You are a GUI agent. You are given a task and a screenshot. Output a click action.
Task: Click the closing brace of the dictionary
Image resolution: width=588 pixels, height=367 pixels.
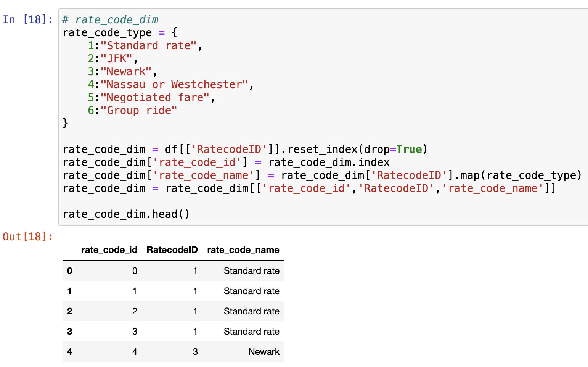65,123
